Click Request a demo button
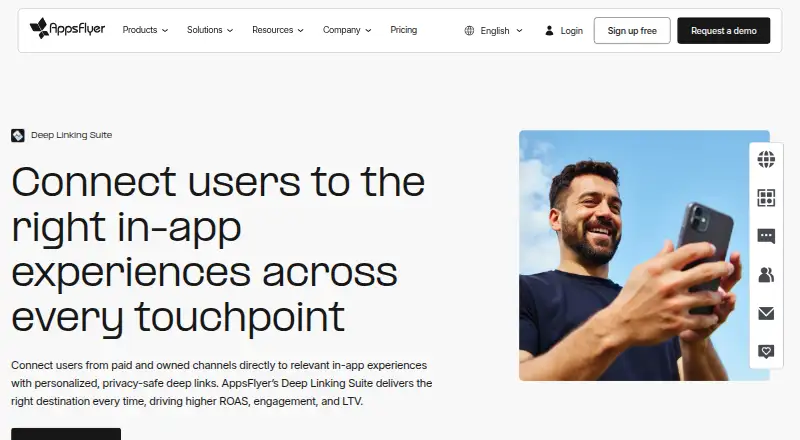 click(x=723, y=31)
